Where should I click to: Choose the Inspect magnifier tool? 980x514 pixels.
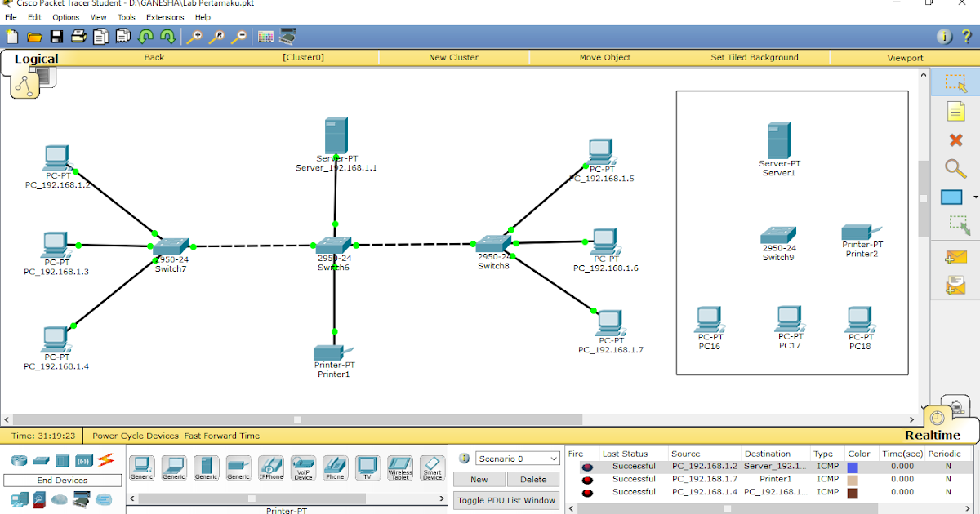[x=955, y=168]
